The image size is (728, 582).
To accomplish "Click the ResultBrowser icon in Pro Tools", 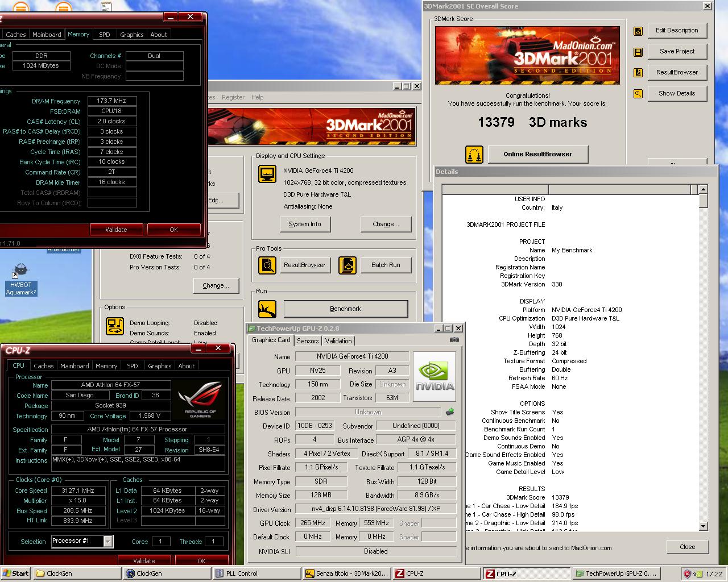I will pyautogui.click(x=267, y=265).
